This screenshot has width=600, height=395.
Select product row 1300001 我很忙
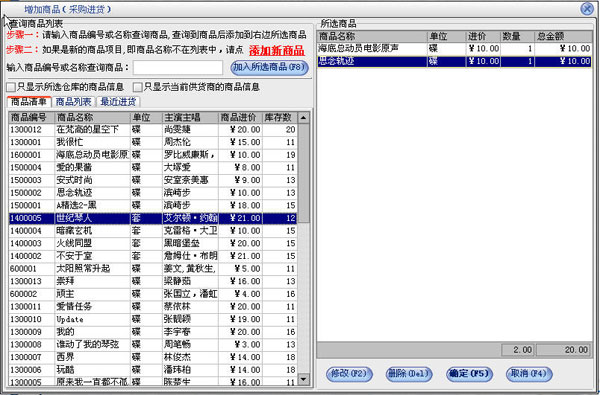point(153,142)
